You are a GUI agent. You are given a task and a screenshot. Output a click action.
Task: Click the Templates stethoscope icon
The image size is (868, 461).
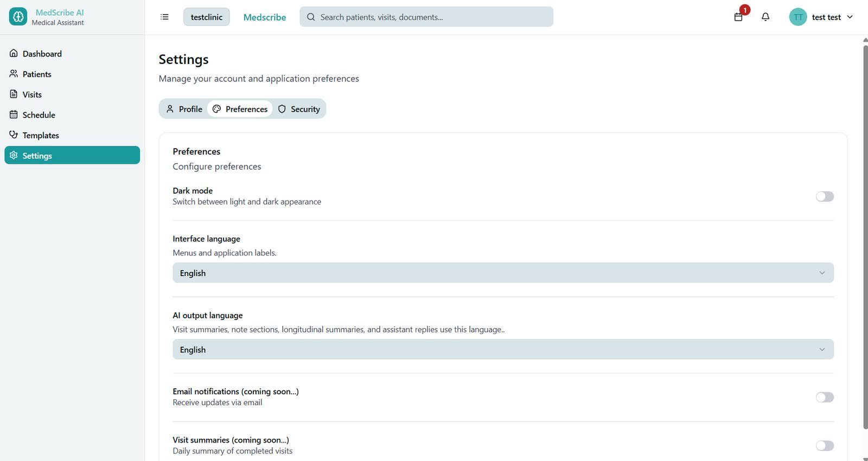(x=14, y=135)
